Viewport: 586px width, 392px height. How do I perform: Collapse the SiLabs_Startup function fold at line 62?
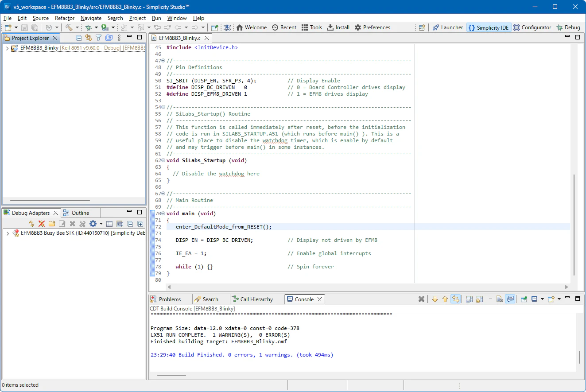tap(163, 160)
